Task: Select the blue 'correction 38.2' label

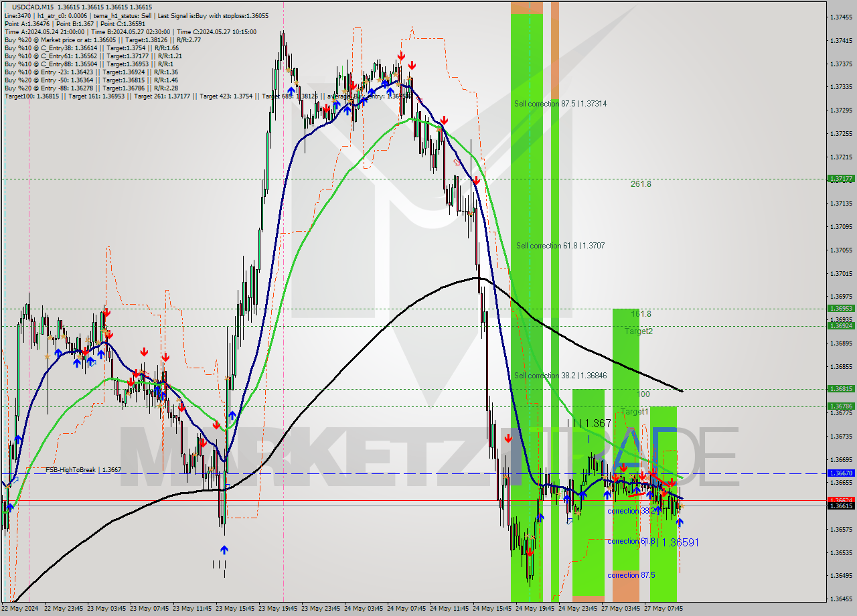Action: coord(630,511)
